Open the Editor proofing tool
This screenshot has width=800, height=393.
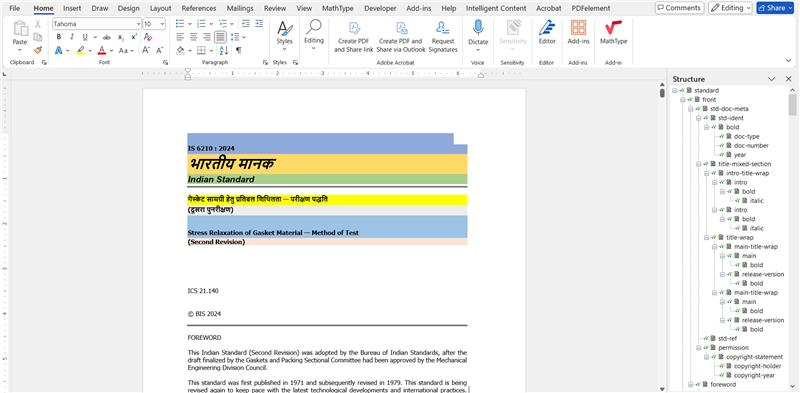(x=547, y=28)
